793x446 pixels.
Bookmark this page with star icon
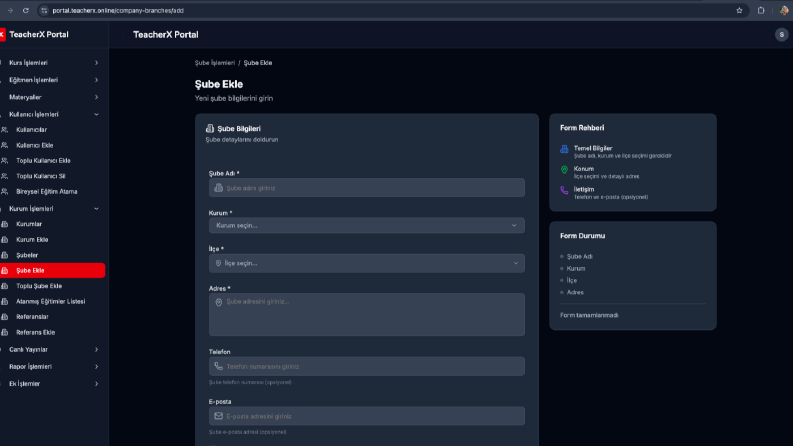click(x=739, y=10)
